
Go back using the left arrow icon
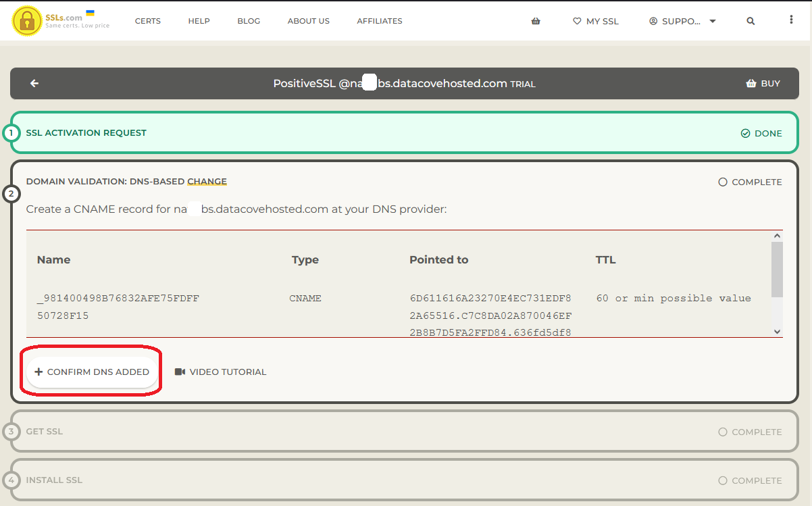34,84
